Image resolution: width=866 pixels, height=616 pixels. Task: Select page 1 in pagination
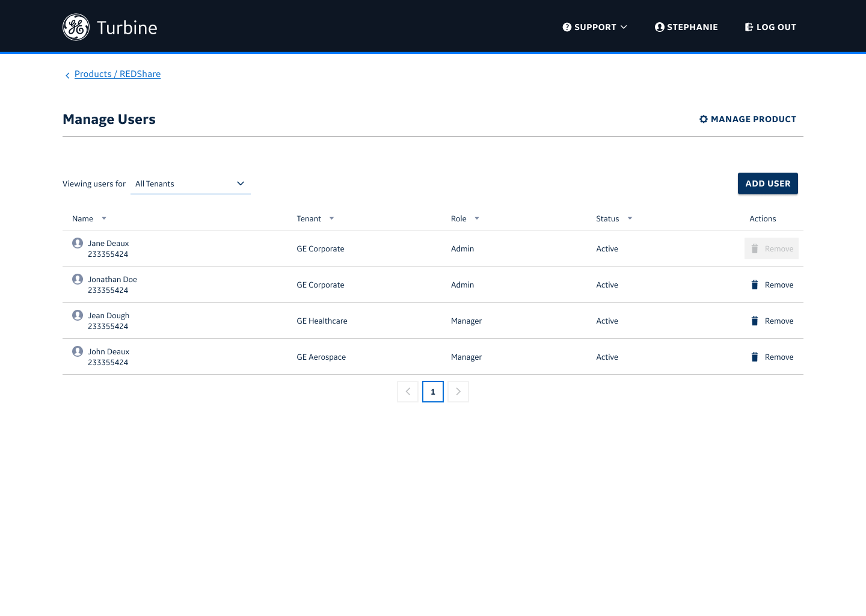tap(433, 392)
